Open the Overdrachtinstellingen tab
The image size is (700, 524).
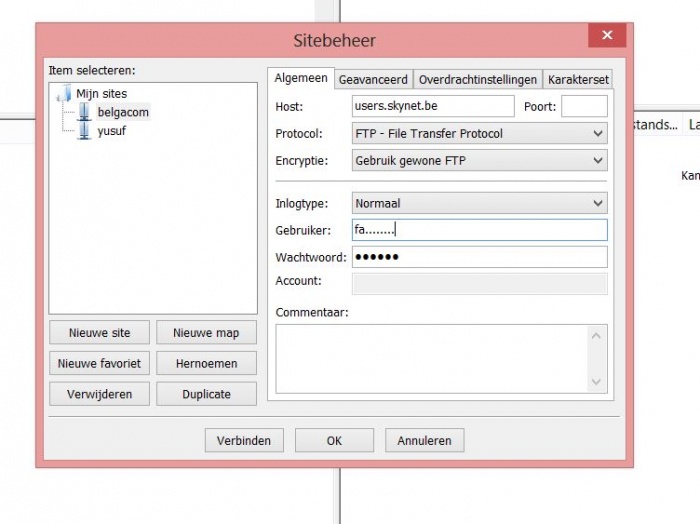[x=478, y=79]
